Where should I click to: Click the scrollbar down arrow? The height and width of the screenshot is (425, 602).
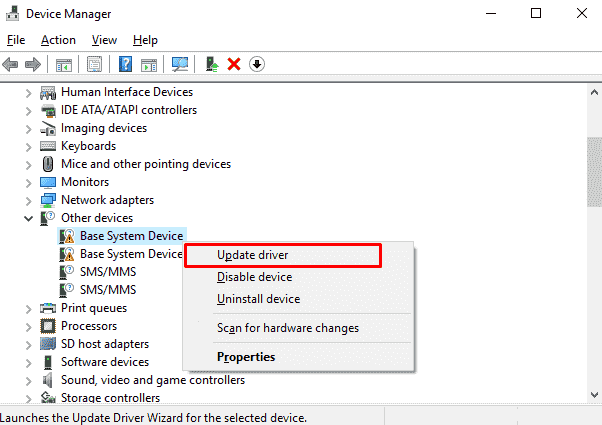594,395
